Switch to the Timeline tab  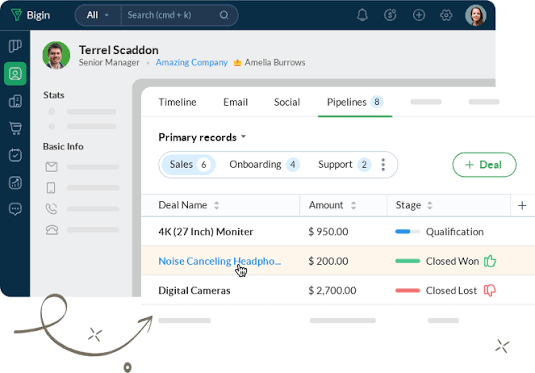[x=177, y=102]
